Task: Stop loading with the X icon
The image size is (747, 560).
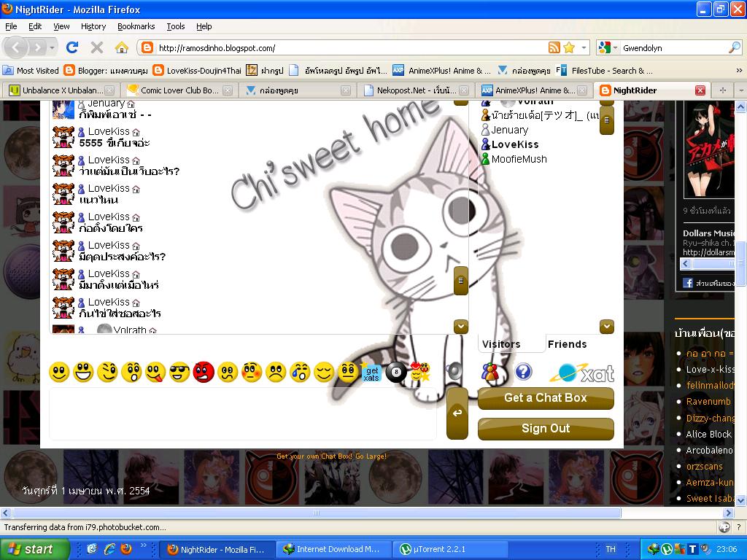Action: click(x=97, y=47)
